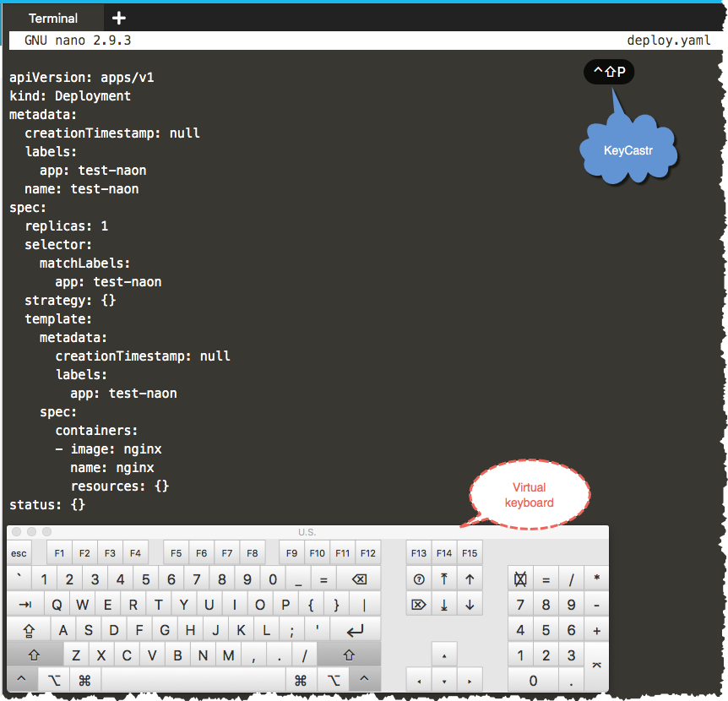Click the Page Up key next to F15 column
The width and height of the screenshot is (728, 701).
click(470, 579)
